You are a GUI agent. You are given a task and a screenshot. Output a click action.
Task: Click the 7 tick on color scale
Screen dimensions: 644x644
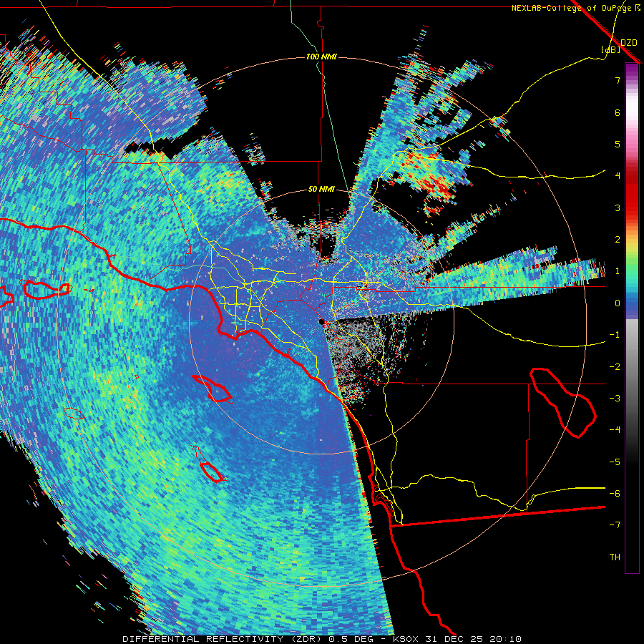click(x=618, y=80)
